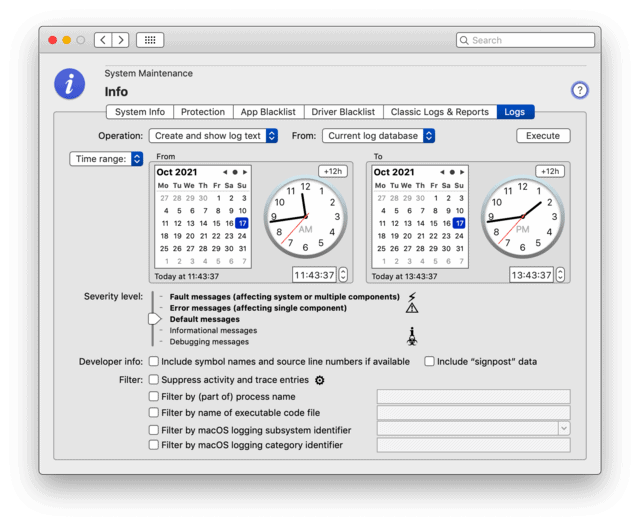
Task: Click the back navigation arrow in toolbar
Action: pos(103,40)
